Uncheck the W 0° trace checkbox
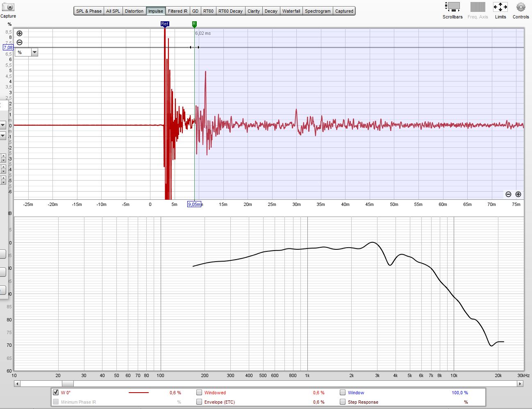 56,392
